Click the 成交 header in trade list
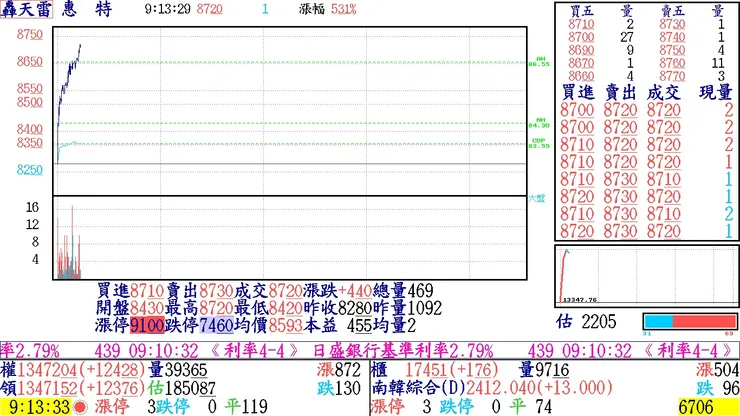This screenshot has width=740, height=416. 664,92
